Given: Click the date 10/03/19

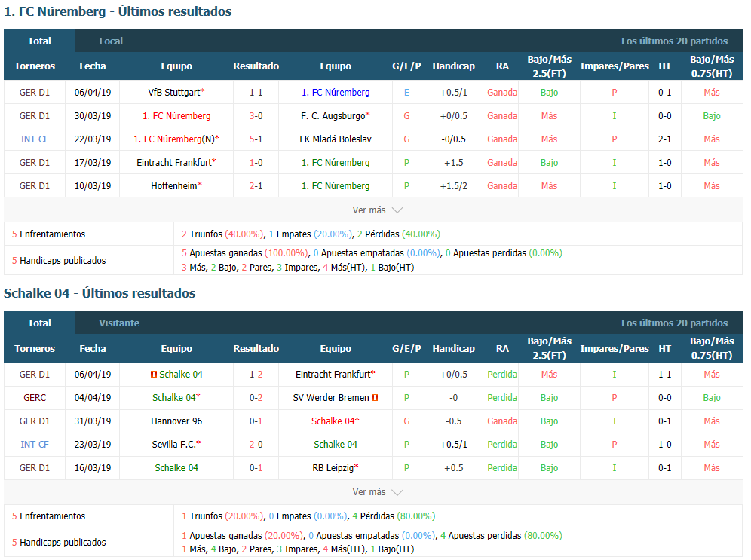Looking at the screenshot, I should 93,185.
